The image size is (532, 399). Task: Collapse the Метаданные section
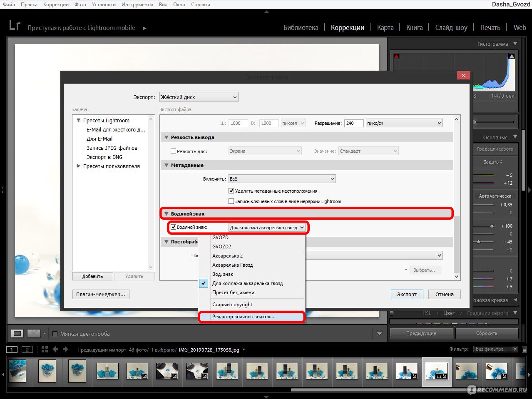tap(167, 165)
